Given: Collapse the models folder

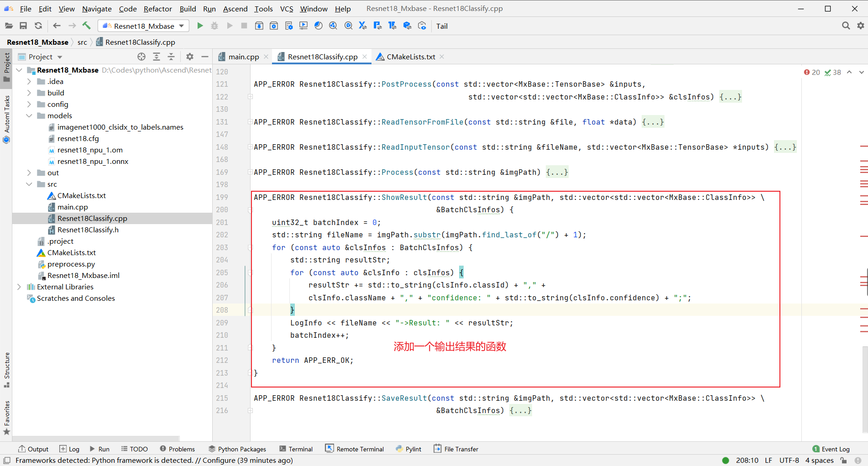Looking at the screenshot, I should pos(29,115).
